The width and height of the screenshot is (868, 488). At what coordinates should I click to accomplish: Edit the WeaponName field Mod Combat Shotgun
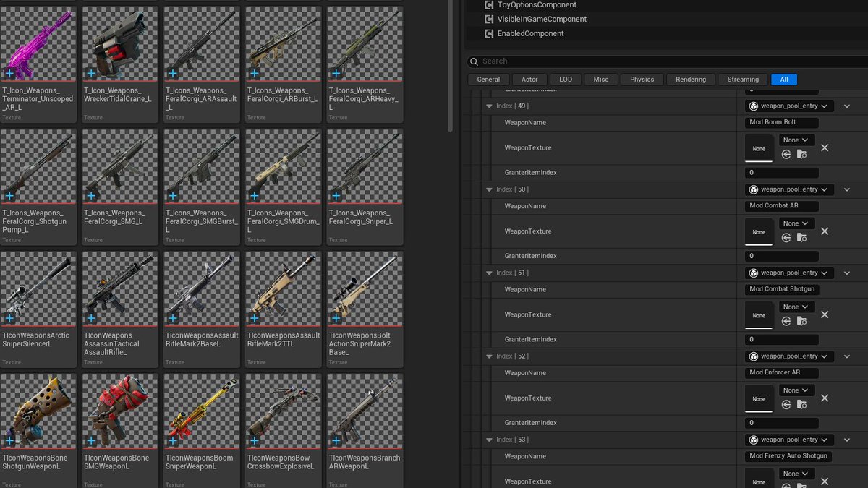(x=782, y=289)
